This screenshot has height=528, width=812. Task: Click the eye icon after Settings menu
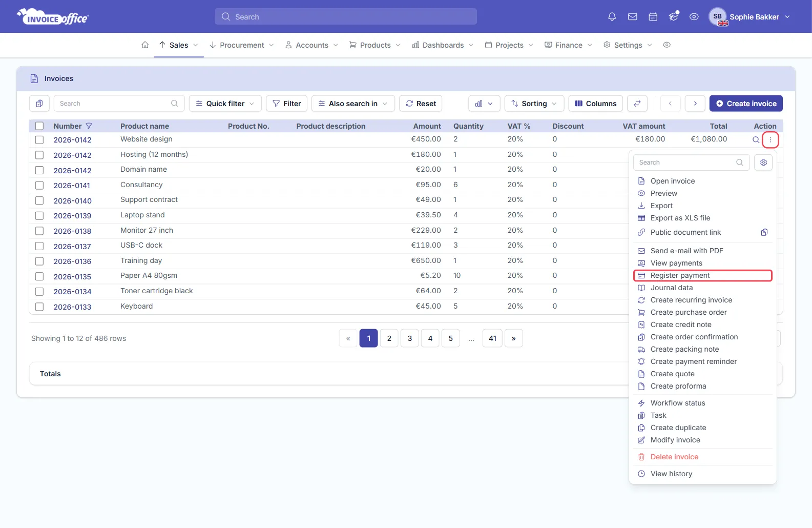point(667,45)
